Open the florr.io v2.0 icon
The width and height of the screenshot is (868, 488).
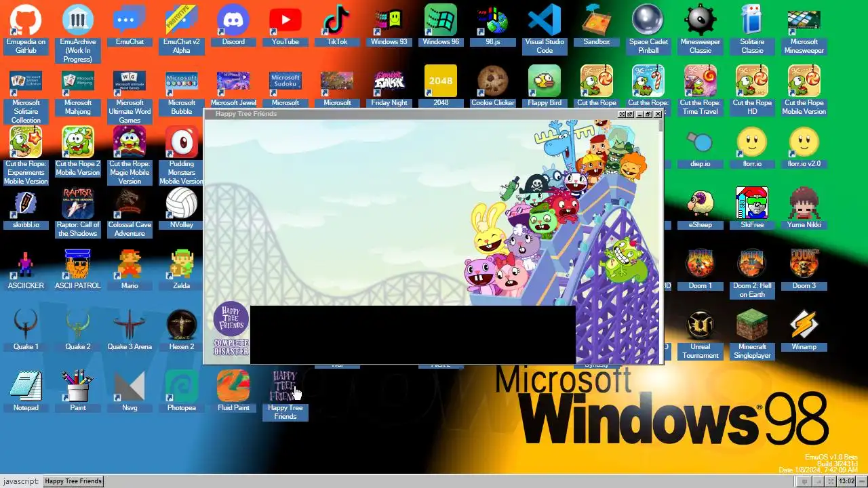[x=804, y=143]
